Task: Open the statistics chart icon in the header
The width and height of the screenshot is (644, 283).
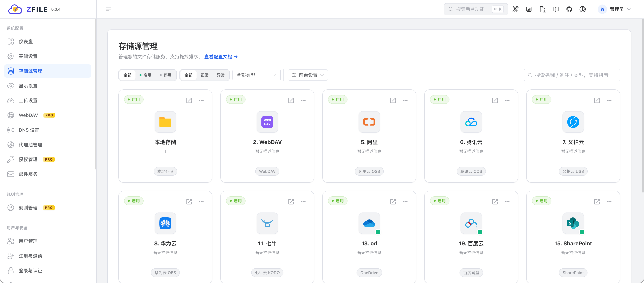Action: (x=529, y=9)
